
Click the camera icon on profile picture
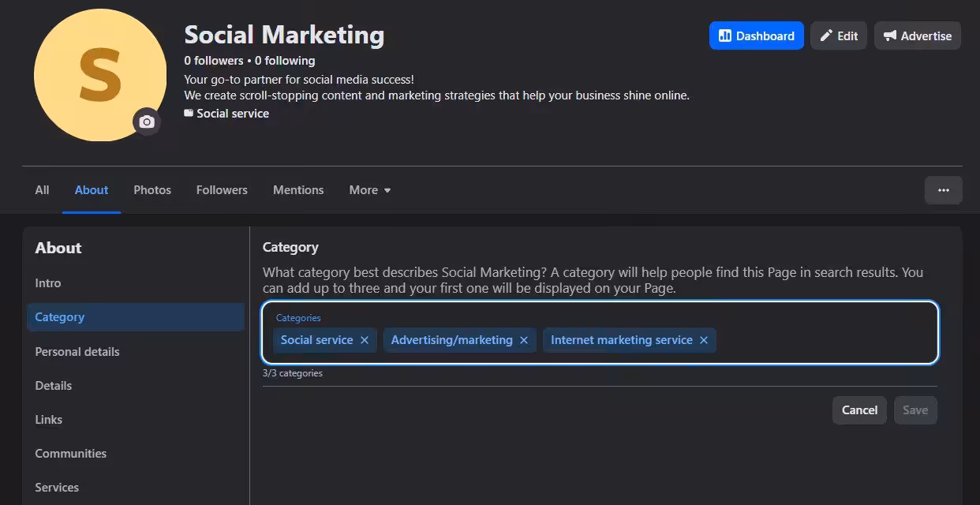146,122
